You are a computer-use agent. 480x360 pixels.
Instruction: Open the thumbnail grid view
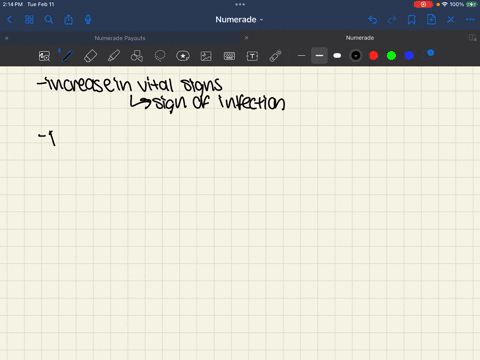[x=29, y=20]
